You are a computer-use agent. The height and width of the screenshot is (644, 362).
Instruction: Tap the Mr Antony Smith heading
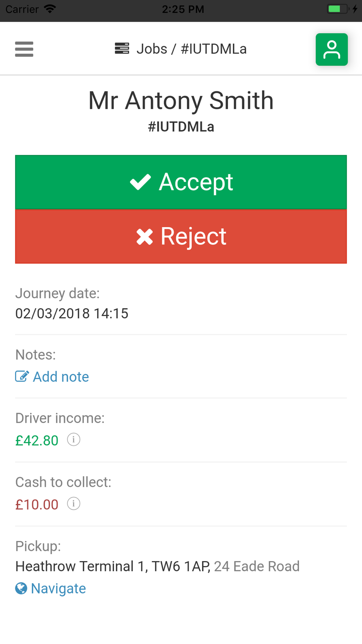coord(181,100)
